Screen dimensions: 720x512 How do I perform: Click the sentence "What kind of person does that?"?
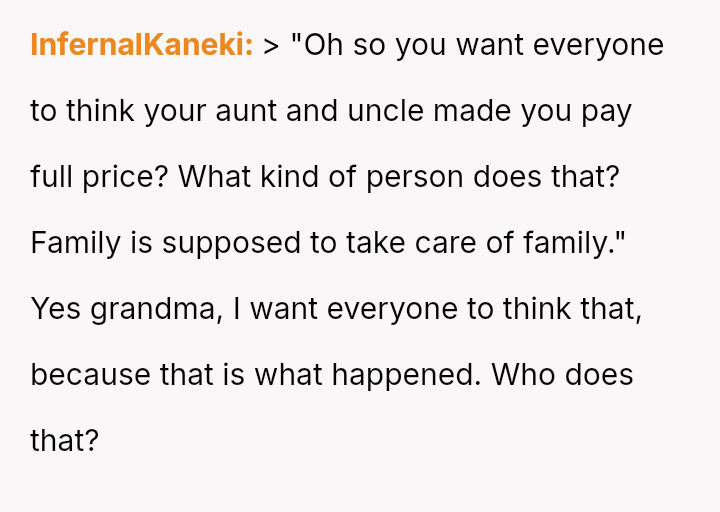(x=398, y=177)
